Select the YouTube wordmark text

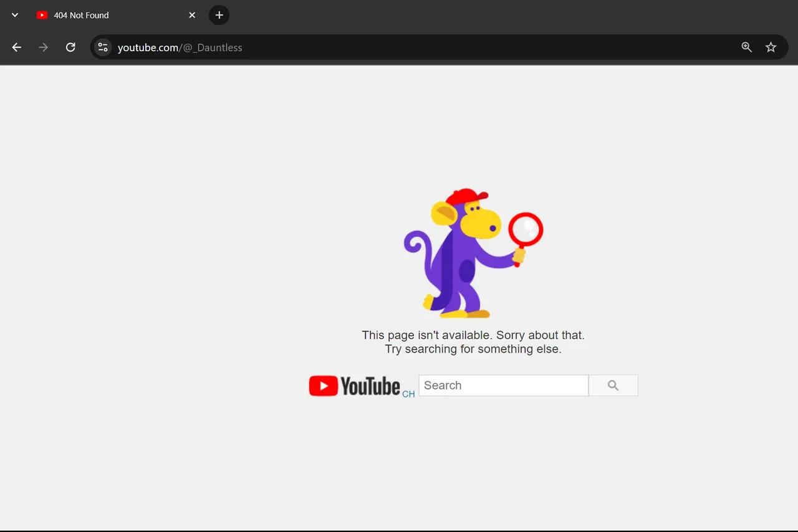[370, 386]
